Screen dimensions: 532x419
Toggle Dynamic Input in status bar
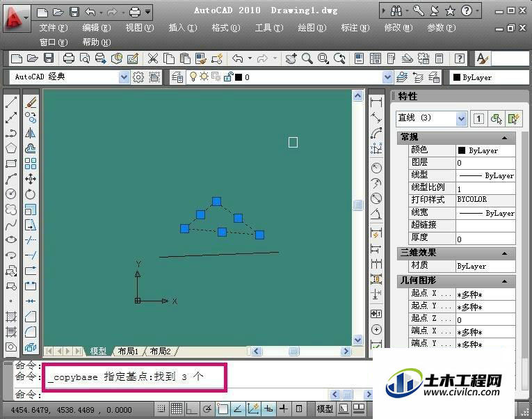pyautogui.click(x=268, y=409)
